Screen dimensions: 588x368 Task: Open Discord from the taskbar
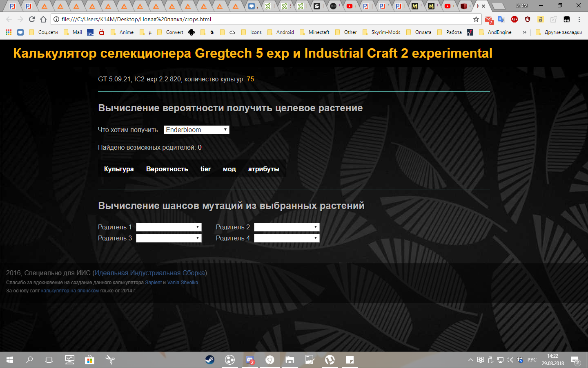(x=250, y=360)
